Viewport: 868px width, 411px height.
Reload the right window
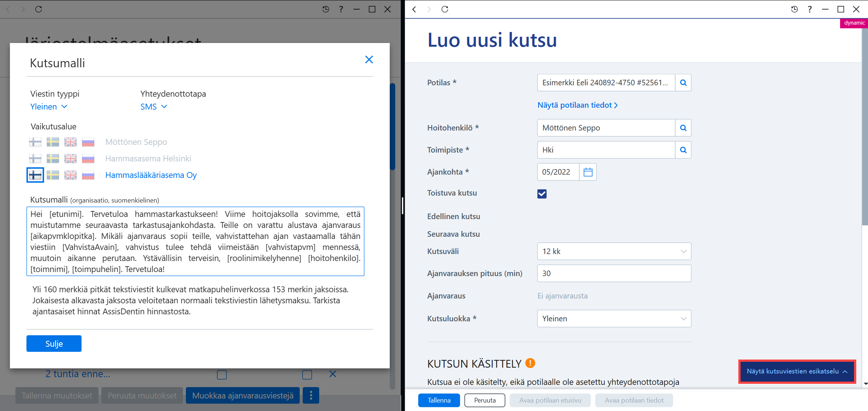click(x=445, y=9)
